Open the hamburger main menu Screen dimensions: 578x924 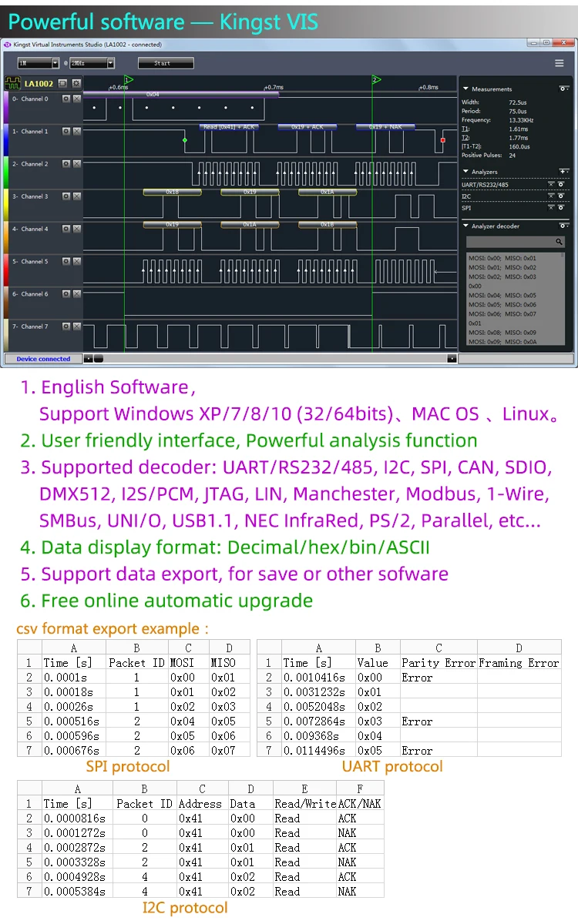[559, 63]
